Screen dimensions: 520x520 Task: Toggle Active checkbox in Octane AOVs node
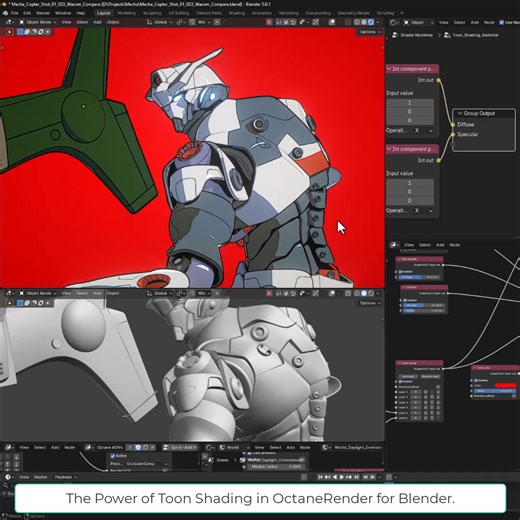tap(113, 456)
